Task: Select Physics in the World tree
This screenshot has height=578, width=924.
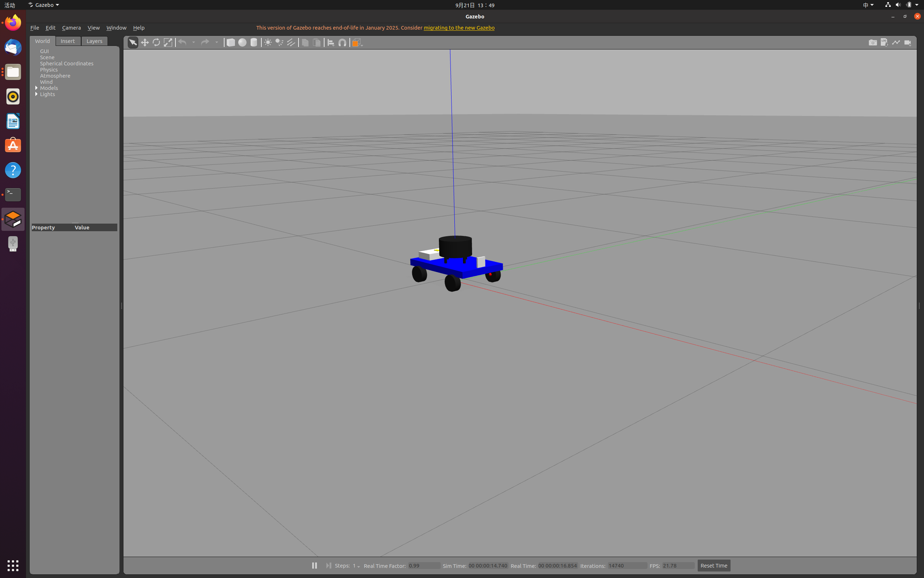Action: (x=49, y=70)
